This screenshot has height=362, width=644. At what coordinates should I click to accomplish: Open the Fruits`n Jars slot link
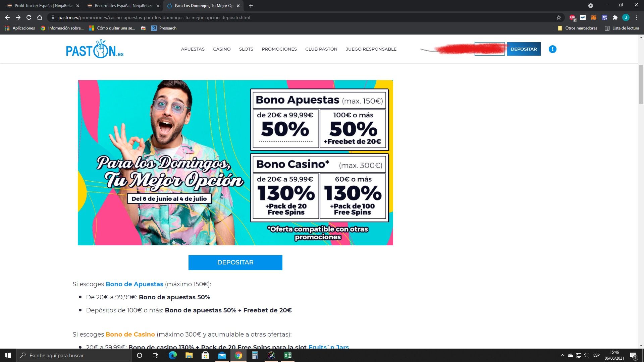[x=328, y=347]
